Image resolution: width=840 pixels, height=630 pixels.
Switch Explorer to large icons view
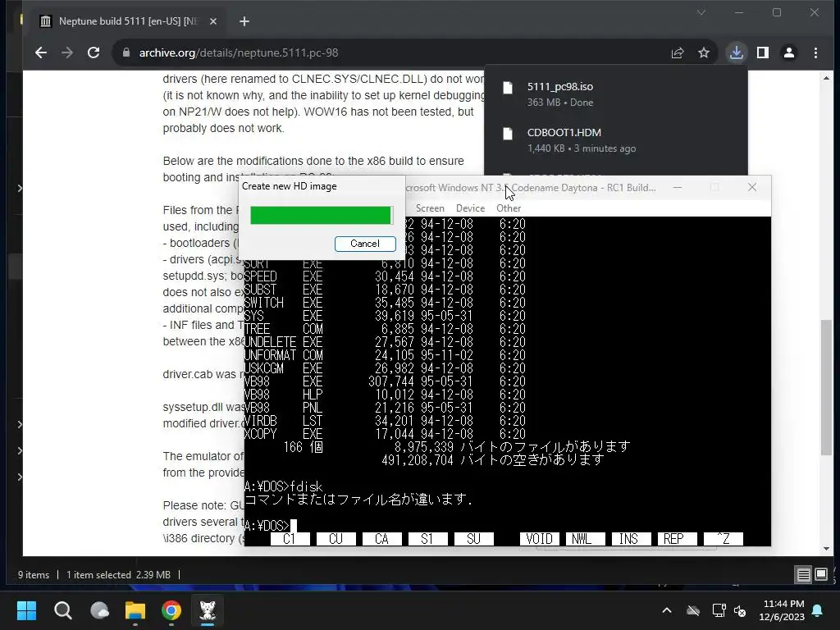[x=820, y=575]
